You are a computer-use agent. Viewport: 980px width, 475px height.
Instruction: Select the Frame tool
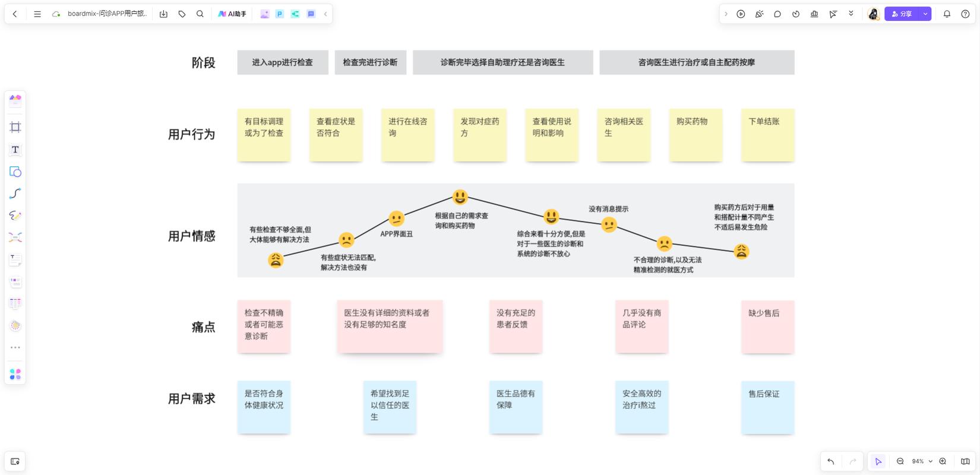pos(15,127)
